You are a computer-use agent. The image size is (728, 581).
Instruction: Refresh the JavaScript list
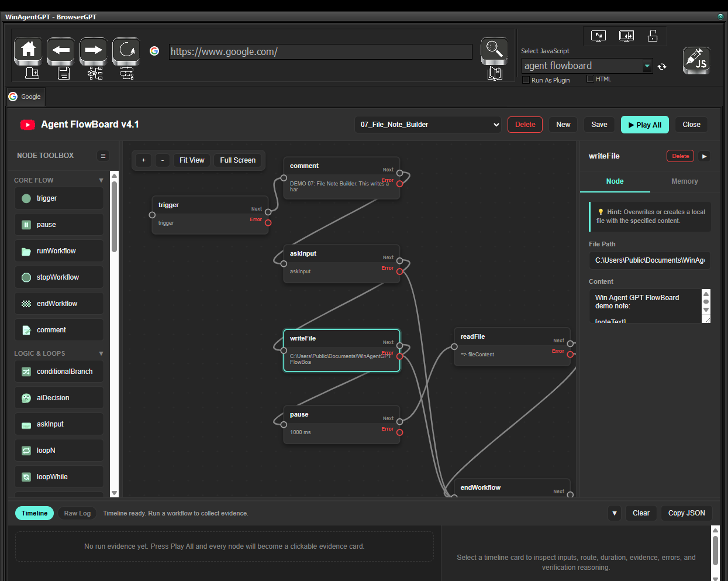click(x=662, y=67)
